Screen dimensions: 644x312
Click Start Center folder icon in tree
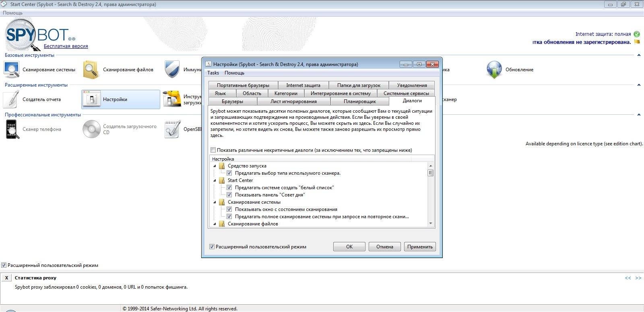(222, 180)
